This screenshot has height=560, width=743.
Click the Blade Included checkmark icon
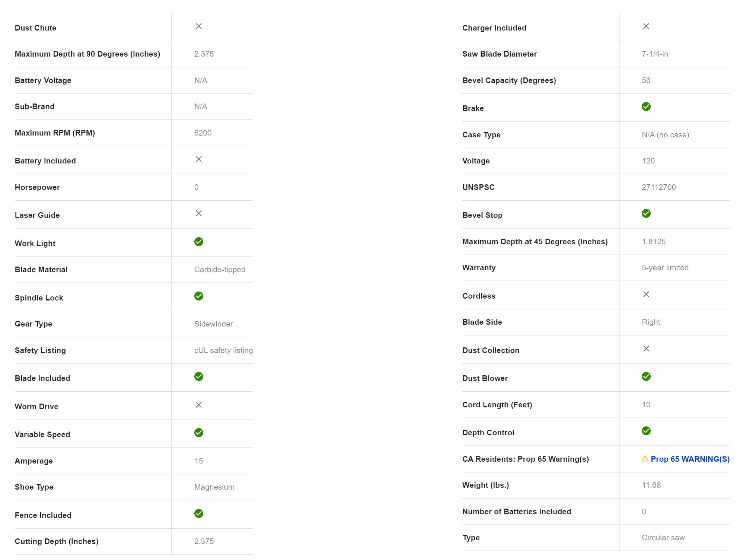(199, 376)
